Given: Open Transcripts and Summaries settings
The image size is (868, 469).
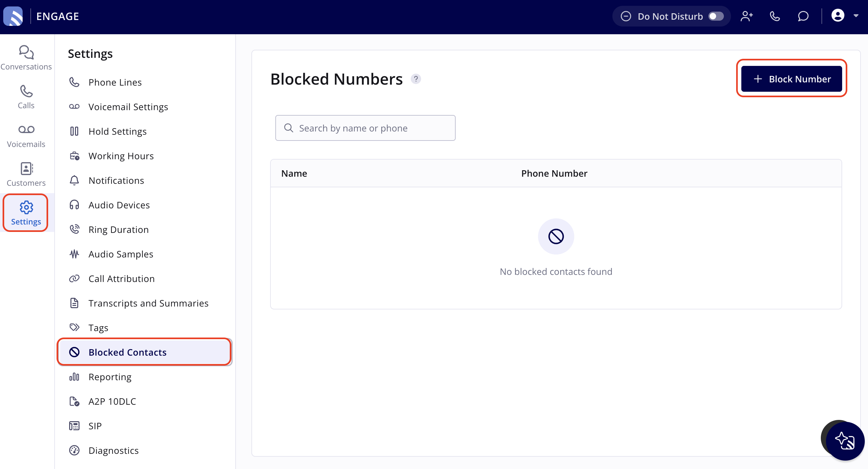Looking at the screenshot, I should pyautogui.click(x=145, y=303).
